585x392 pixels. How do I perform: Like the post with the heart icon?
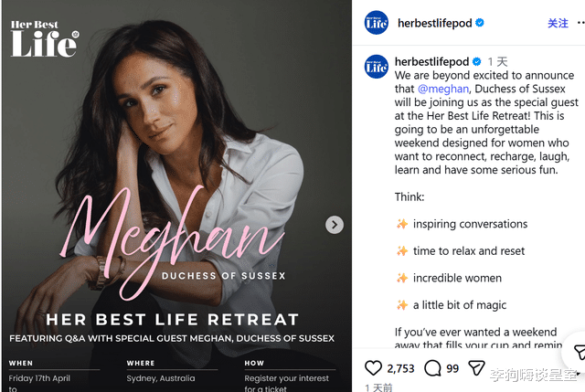(374, 368)
